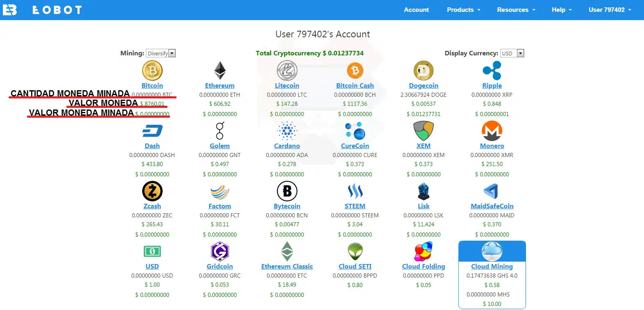Click the Bytecoin icon
This screenshot has width=644, height=310.
coord(287,191)
